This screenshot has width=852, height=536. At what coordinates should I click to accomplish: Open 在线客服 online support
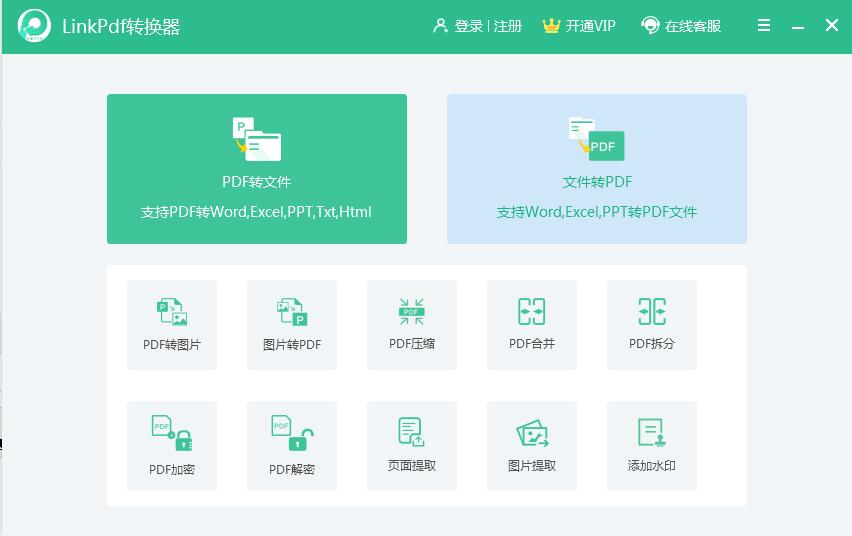click(693, 26)
